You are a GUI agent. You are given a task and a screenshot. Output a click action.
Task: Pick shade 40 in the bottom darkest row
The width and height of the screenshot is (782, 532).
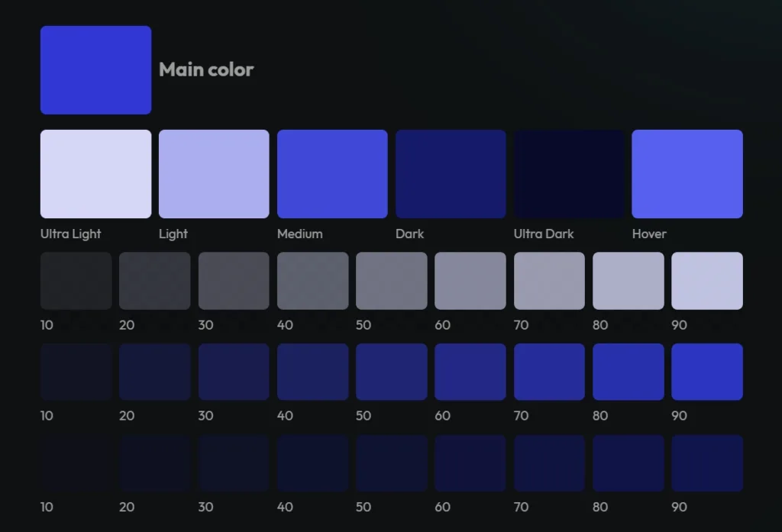(312, 463)
